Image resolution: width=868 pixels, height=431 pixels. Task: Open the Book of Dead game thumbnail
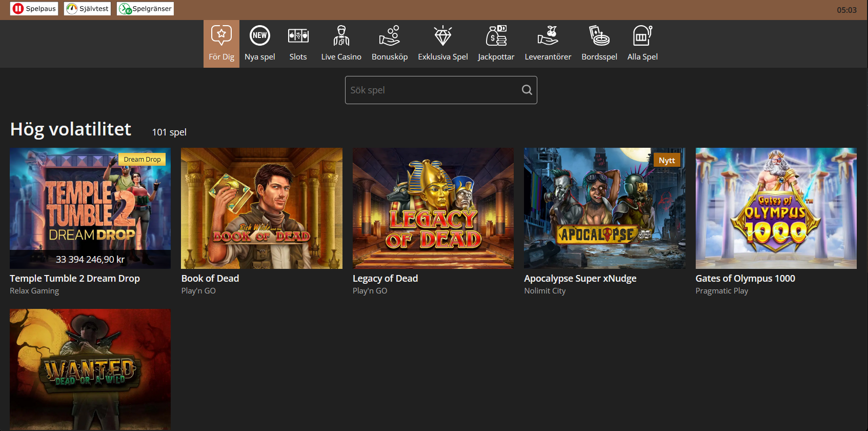261,208
